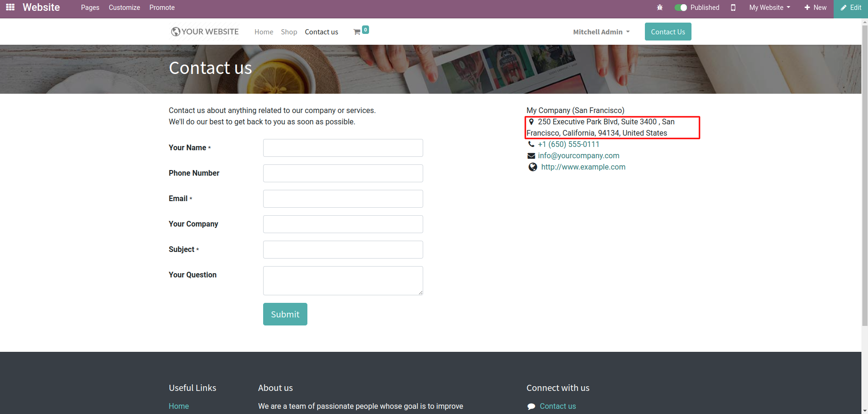Focus the Your Name field
Viewport: 868px width, 414px height.
(343, 148)
